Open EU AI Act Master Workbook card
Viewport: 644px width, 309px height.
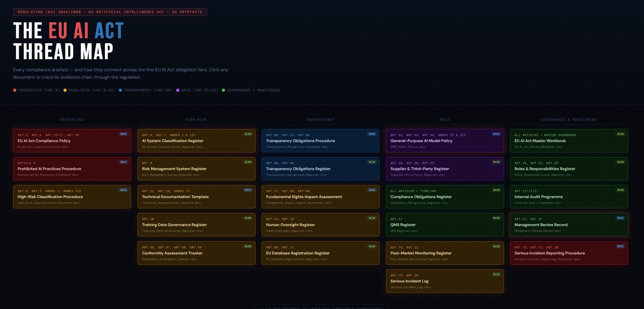569,141
